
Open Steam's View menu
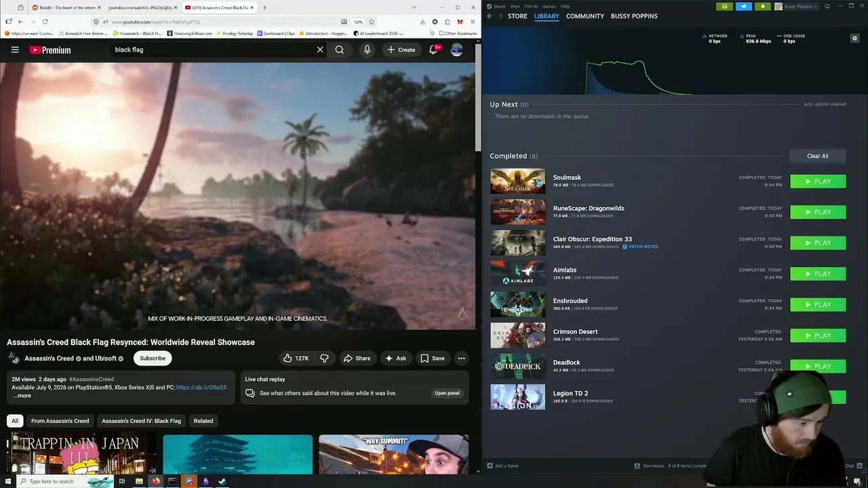tap(515, 6)
